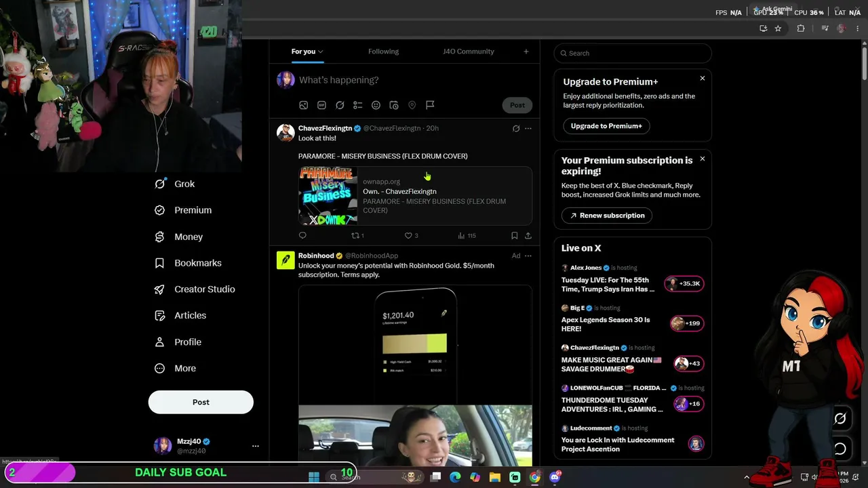This screenshot has width=868, height=488.
Task: Go to Money in the sidebar
Action: tap(178, 237)
